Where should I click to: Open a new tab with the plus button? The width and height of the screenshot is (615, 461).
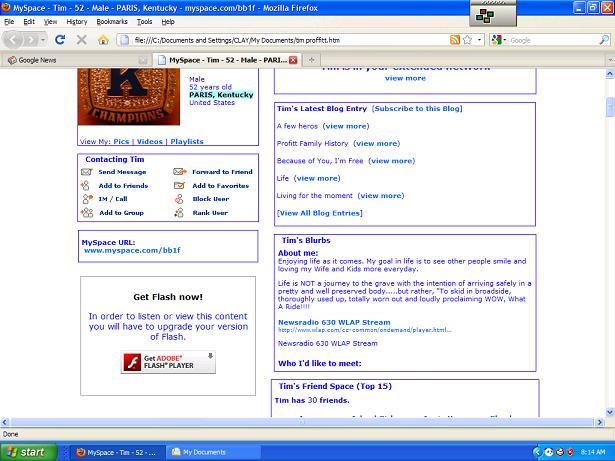coord(312,60)
